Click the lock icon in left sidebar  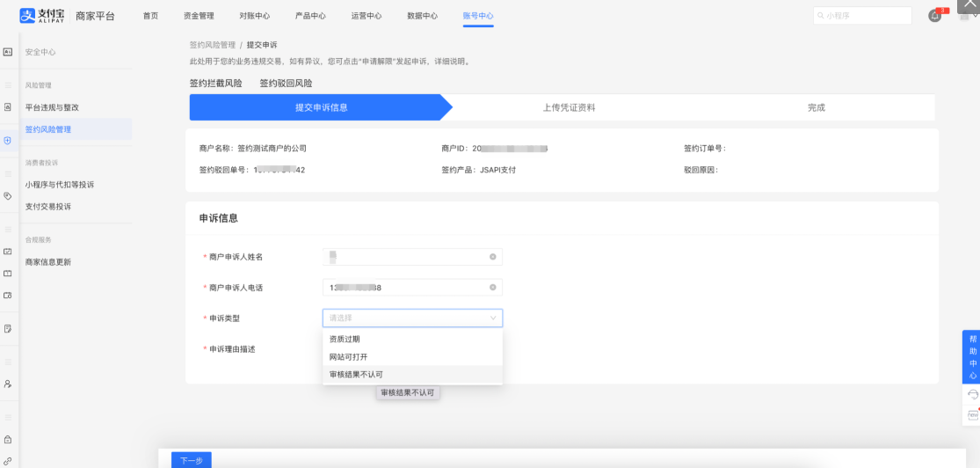click(x=8, y=439)
